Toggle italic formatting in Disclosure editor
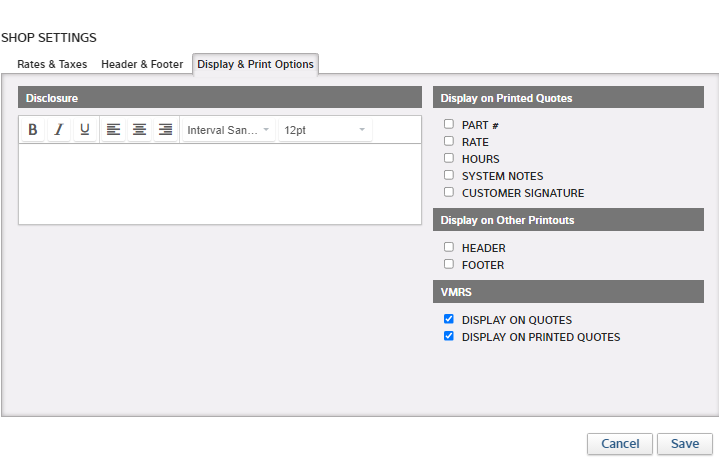This screenshot has width=719, height=459. (x=58, y=130)
